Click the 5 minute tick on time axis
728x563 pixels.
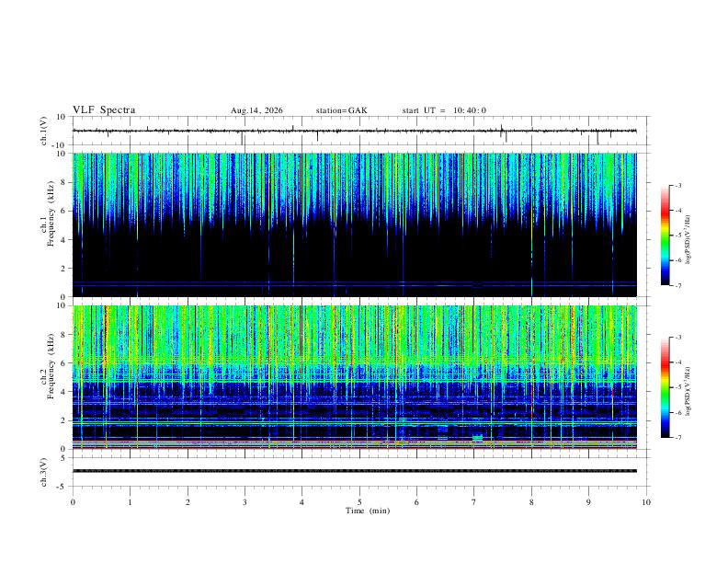[359, 502]
